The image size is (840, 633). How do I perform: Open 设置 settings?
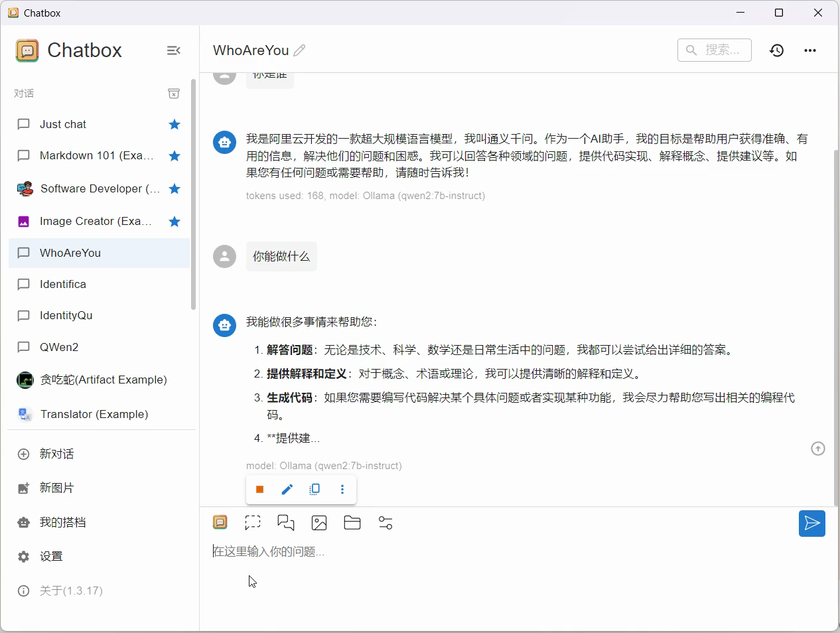(99, 556)
